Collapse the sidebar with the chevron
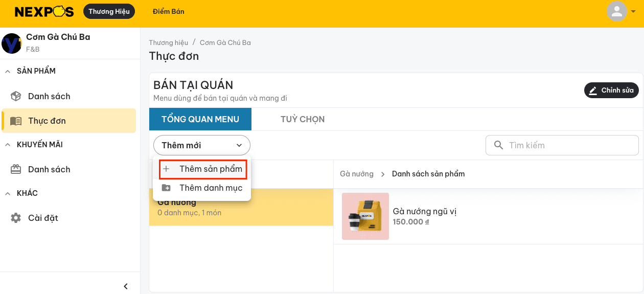The image size is (644, 294). click(x=126, y=286)
